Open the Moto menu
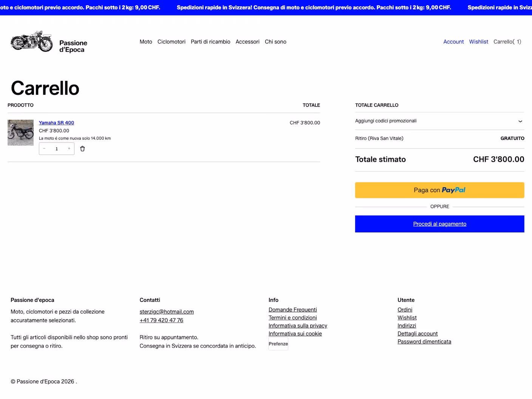Image resolution: width=532 pixels, height=399 pixels. (x=146, y=42)
